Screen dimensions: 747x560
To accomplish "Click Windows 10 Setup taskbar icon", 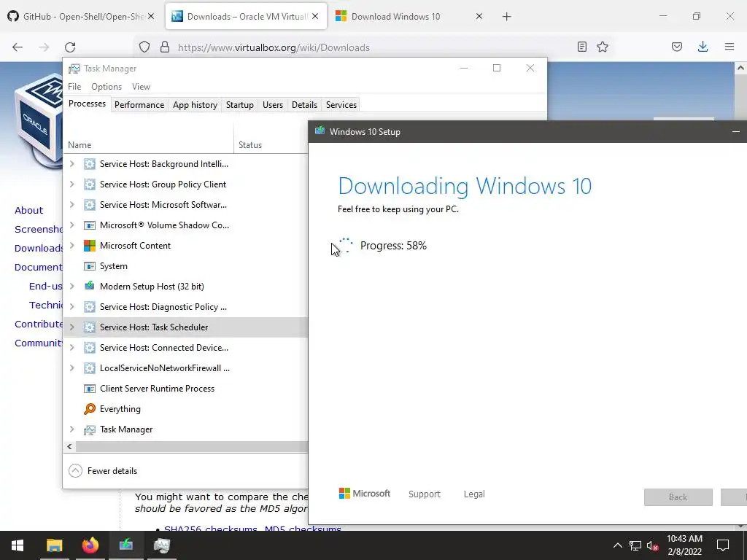I will pos(125,545).
